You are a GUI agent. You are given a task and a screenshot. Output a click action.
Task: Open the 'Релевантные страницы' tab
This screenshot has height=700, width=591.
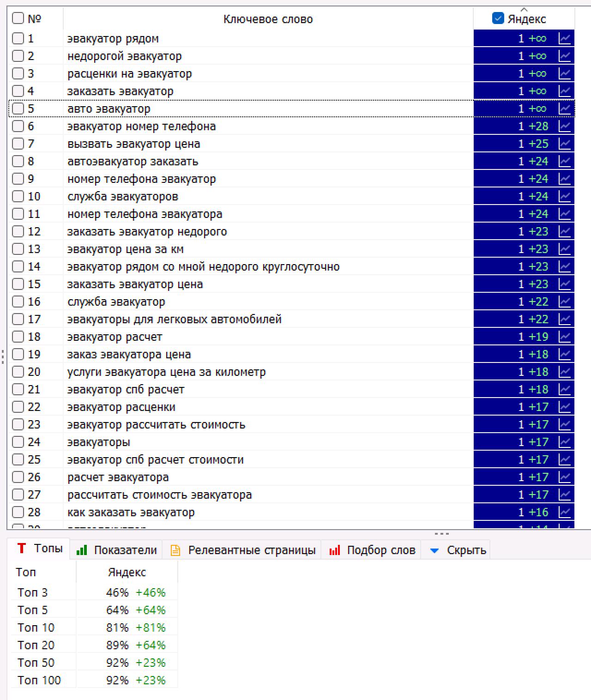(244, 550)
